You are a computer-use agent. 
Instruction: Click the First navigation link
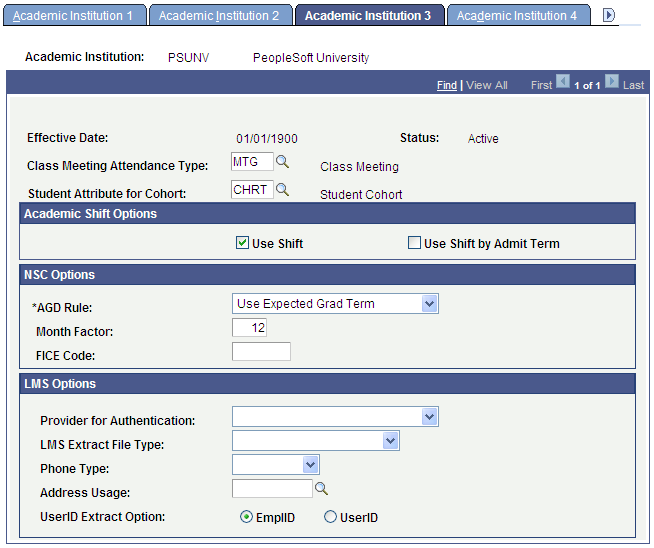[541, 85]
